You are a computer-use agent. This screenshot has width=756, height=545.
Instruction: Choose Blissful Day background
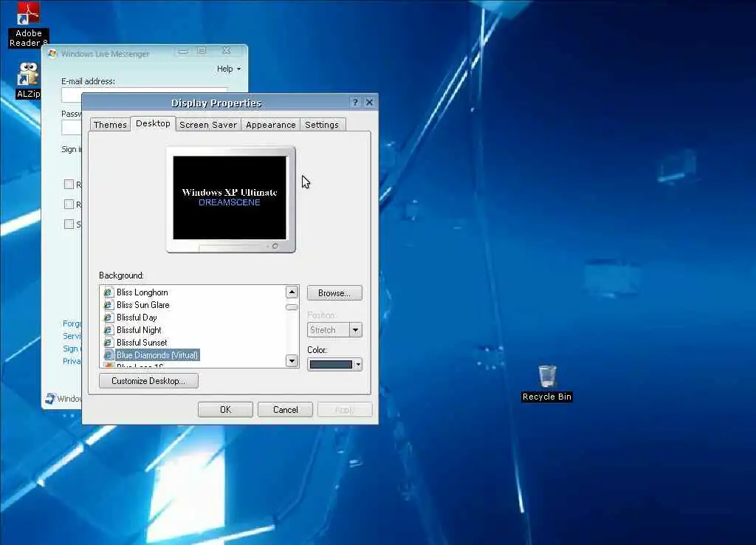point(137,318)
